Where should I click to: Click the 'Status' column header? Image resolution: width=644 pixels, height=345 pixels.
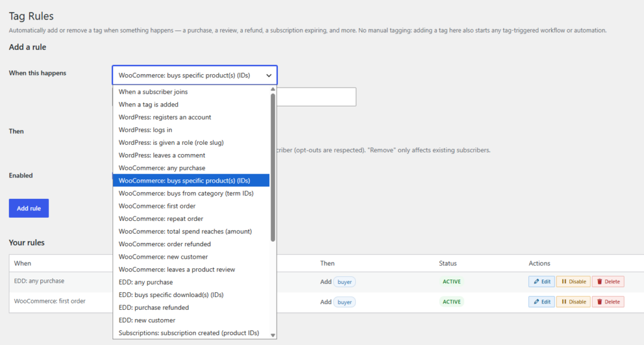pyautogui.click(x=448, y=263)
